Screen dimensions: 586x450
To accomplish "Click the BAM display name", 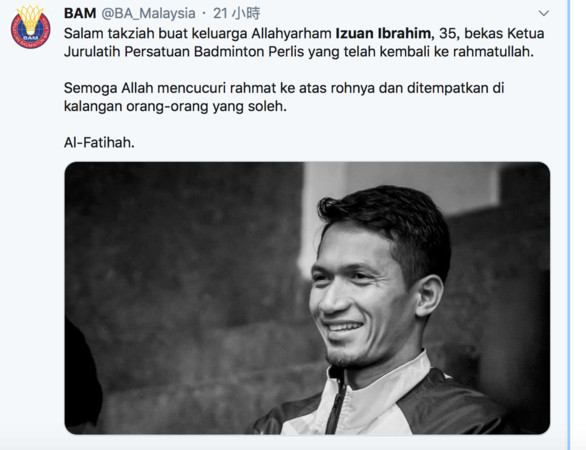I will coord(80,13).
